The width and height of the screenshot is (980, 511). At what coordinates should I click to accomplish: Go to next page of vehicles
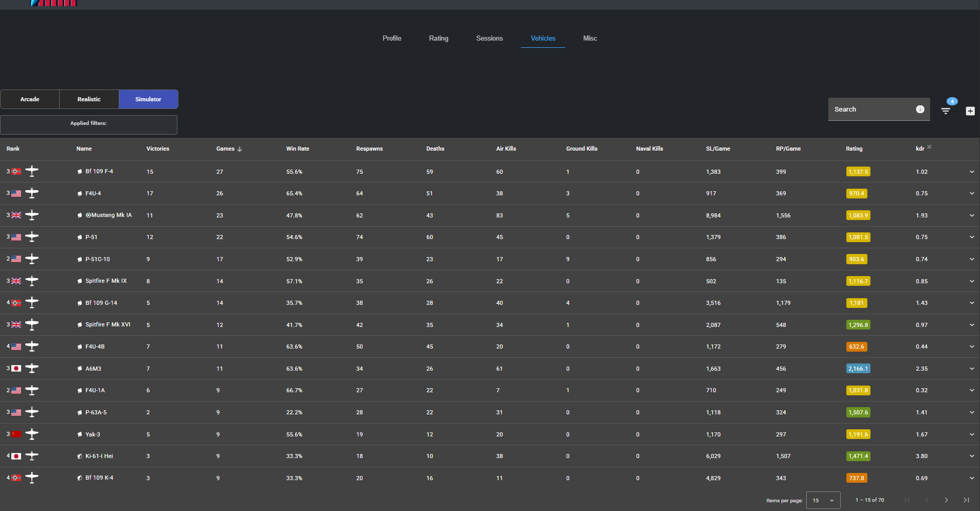947,500
